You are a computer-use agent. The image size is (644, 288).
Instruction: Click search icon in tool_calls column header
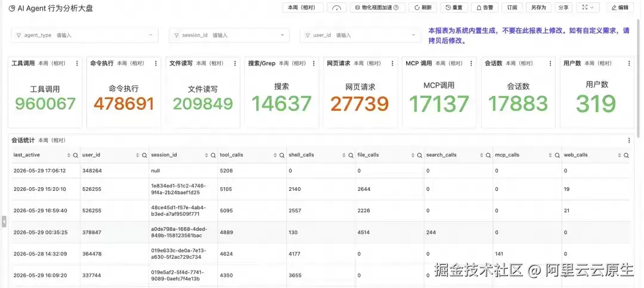click(x=281, y=155)
